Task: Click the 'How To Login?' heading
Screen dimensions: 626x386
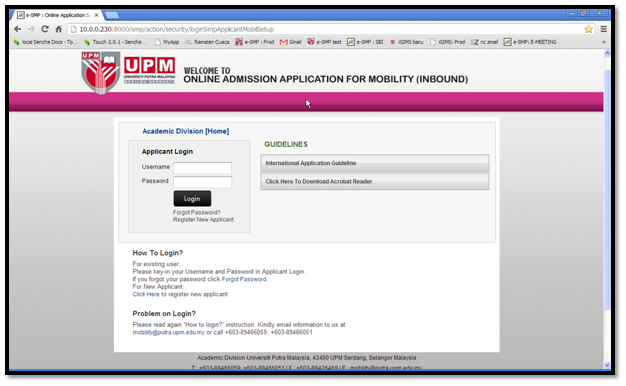Action: 158,253
